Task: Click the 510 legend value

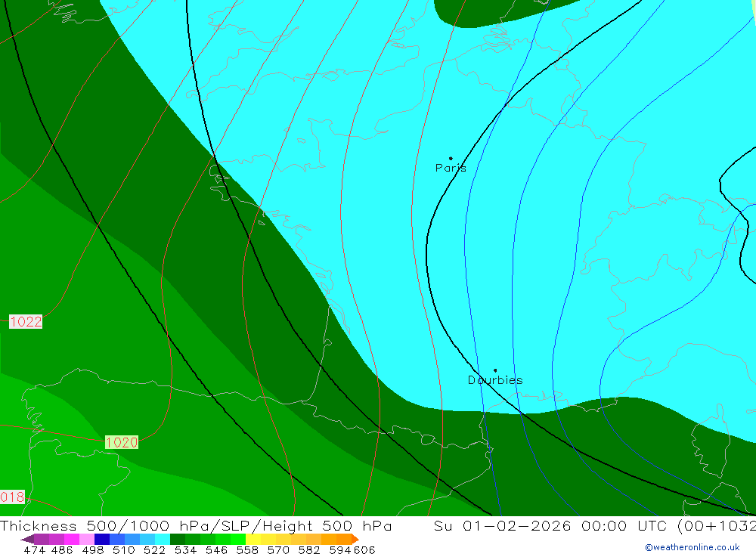Action: pyautogui.click(x=124, y=549)
